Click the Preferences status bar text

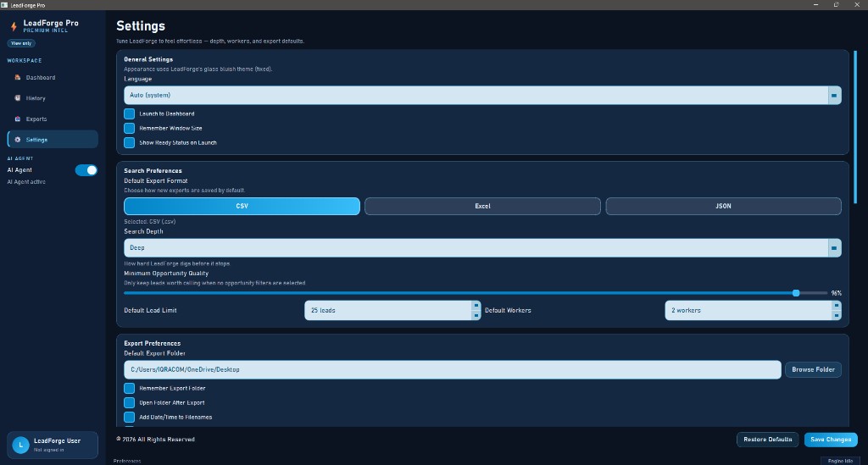(x=127, y=461)
